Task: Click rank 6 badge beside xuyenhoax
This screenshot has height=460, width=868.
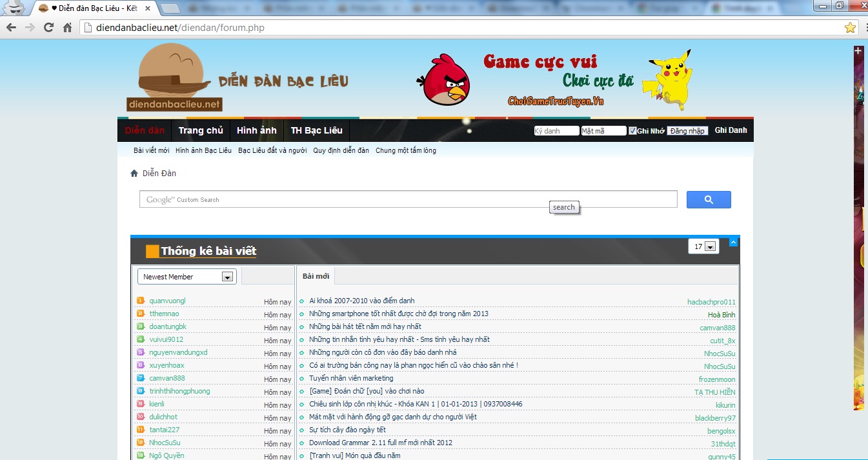Action: (x=141, y=365)
